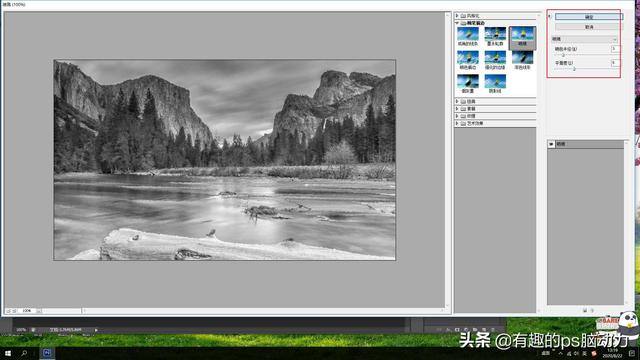The image size is (640, 360).
Task: Open Windows taskbar search
Action: coord(24,353)
